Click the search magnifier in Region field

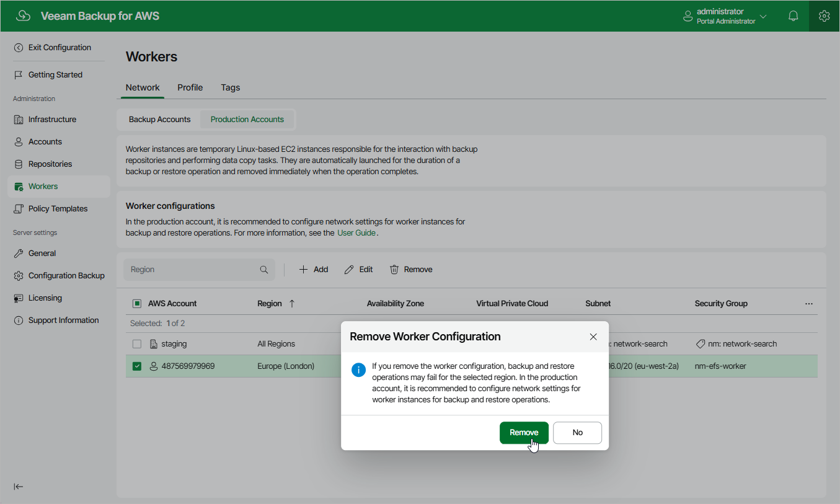pos(264,270)
